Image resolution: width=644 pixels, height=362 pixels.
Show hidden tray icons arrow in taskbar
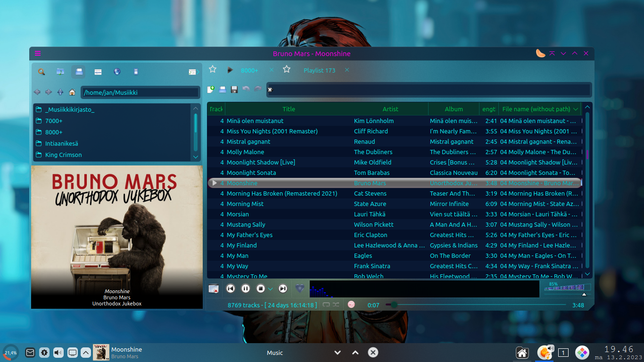86,353
